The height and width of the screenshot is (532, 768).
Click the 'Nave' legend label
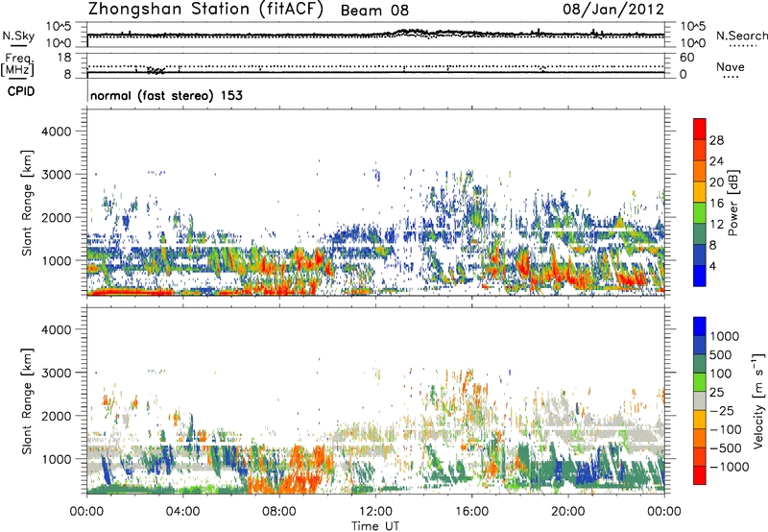click(731, 66)
